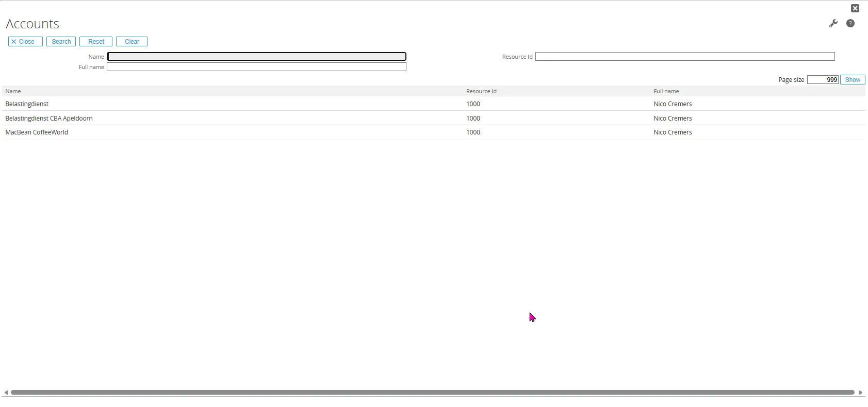Close the Accounts dialog with the X icon

pos(855,8)
